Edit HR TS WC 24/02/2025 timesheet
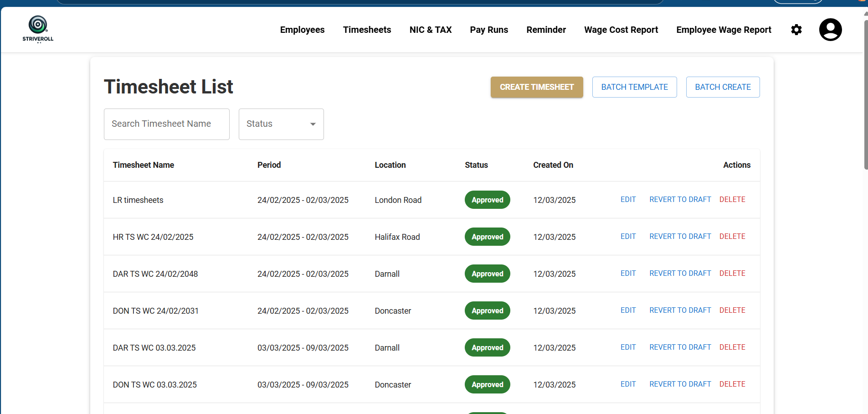Viewport: 868px width, 414px height. [628, 237]
